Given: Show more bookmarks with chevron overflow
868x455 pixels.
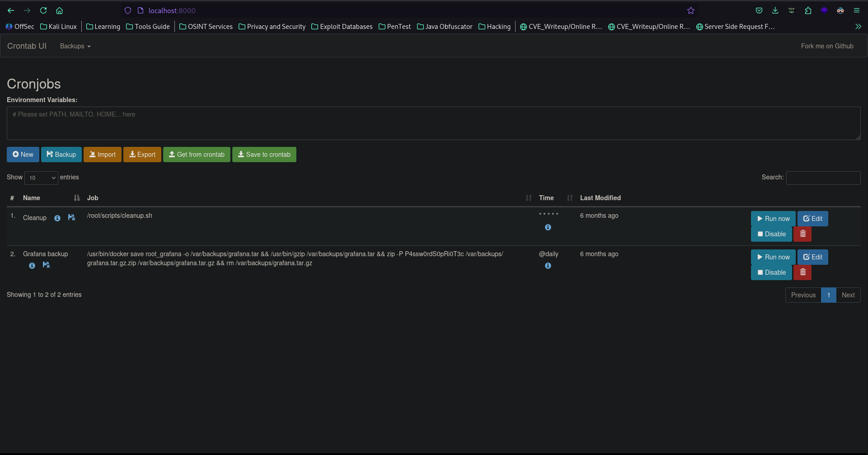Looking at the screenshot, I should (858, 27).
